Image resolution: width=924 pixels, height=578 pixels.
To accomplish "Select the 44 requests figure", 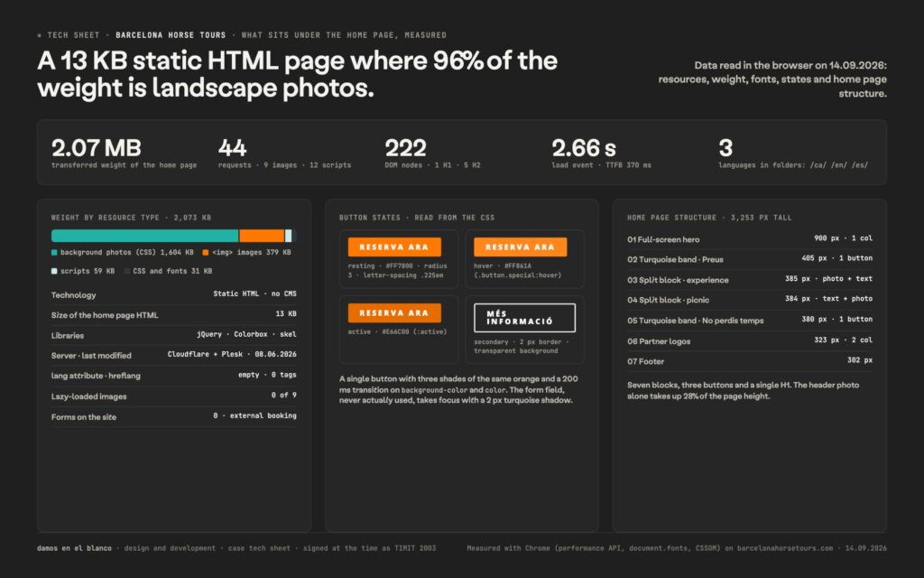I will tap(232, 147).
